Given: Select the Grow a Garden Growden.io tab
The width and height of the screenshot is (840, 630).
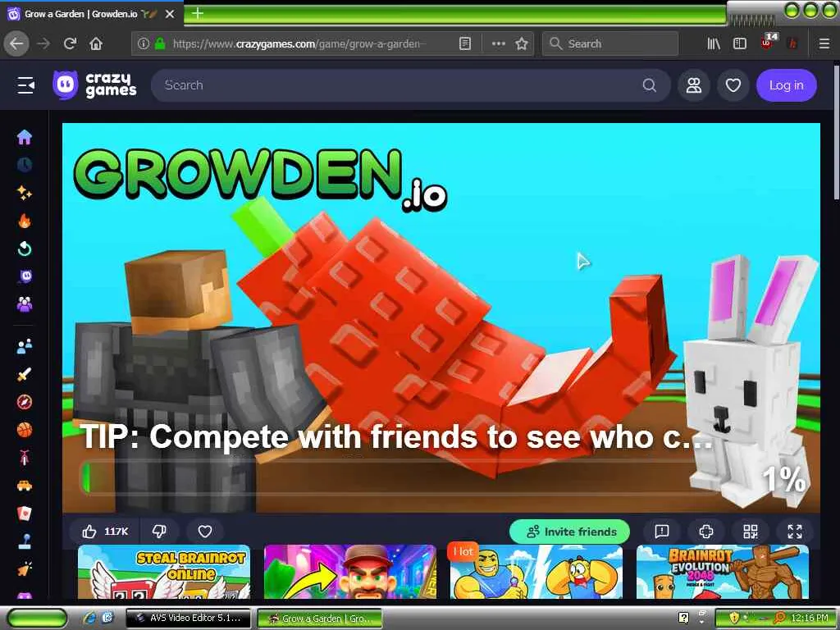Looking at the screenshot, I should pos(91,14).
